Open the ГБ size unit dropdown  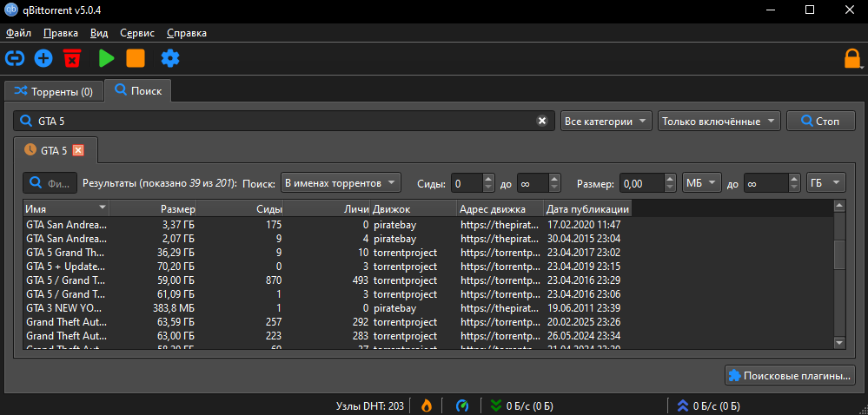[x=826, y=183]
